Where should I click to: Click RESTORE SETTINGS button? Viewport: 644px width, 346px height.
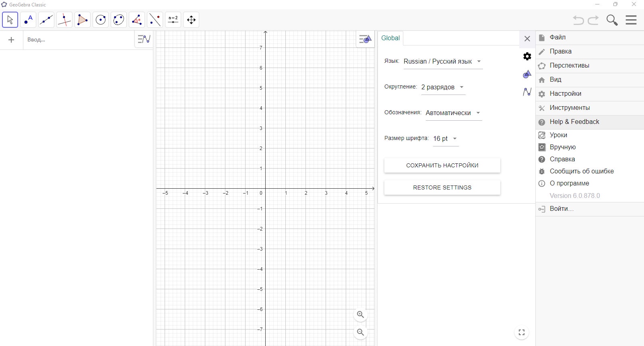442,187
